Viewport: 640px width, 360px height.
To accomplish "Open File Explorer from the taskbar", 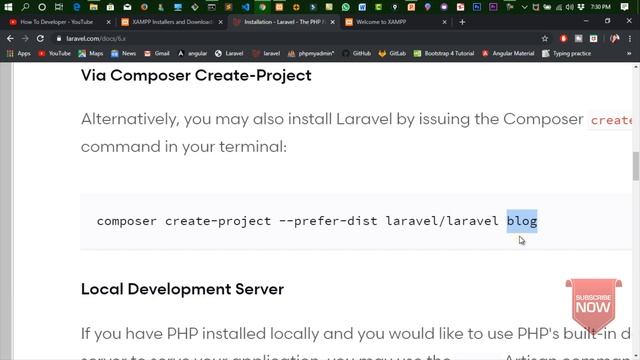I will (93, 7).
